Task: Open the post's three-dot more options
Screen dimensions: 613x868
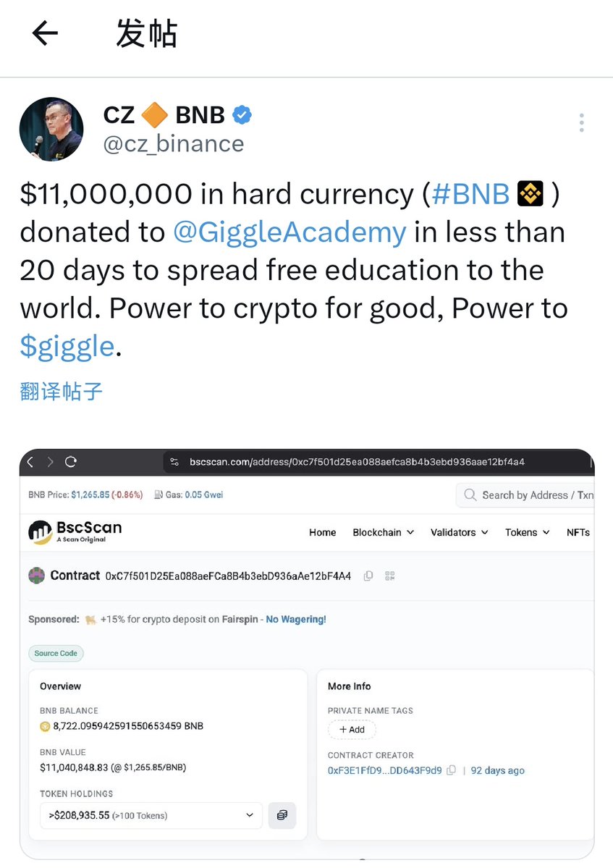Action: point(581,122)
